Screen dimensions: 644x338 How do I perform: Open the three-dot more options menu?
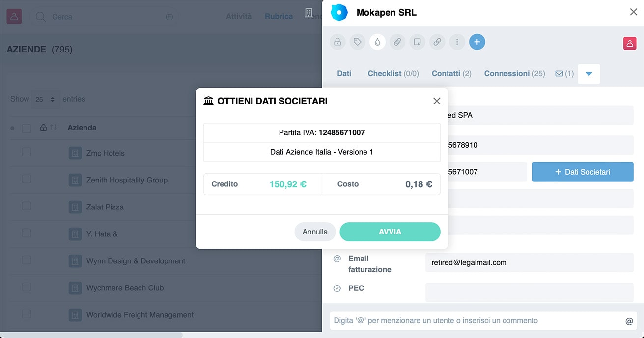(457, 42)
